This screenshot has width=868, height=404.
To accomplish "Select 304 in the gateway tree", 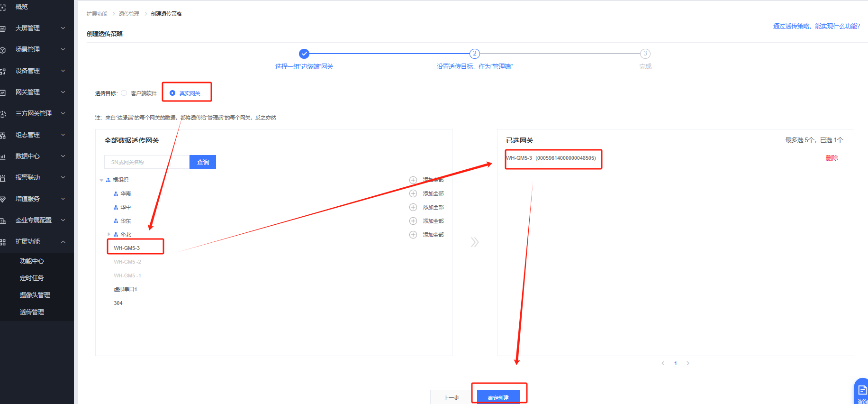I will [118, 303].
